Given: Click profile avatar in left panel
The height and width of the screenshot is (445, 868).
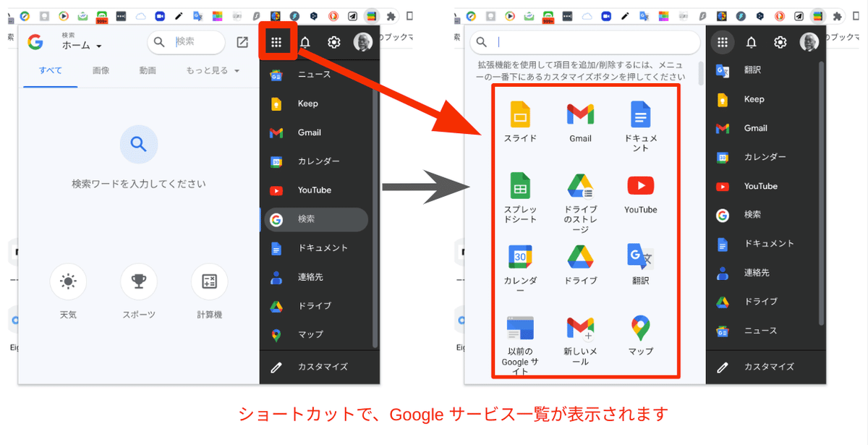Looking at the screenshot, I should point(362,42).
